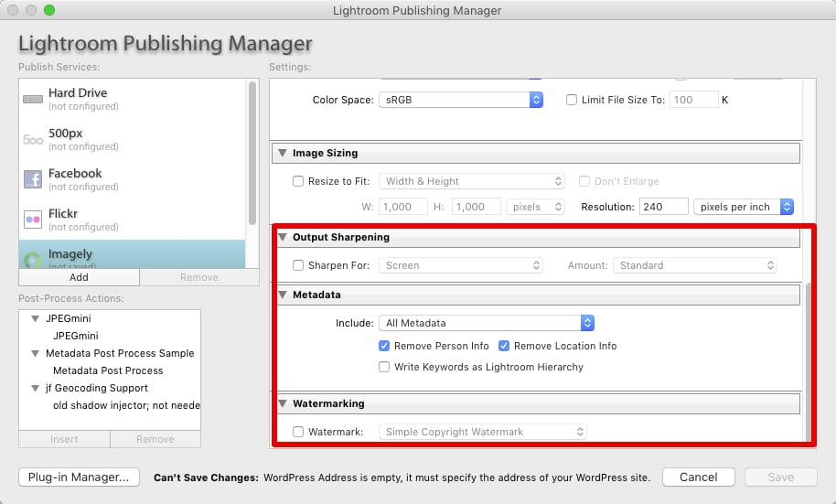
Task: Click the Save button
Action: 780,477
